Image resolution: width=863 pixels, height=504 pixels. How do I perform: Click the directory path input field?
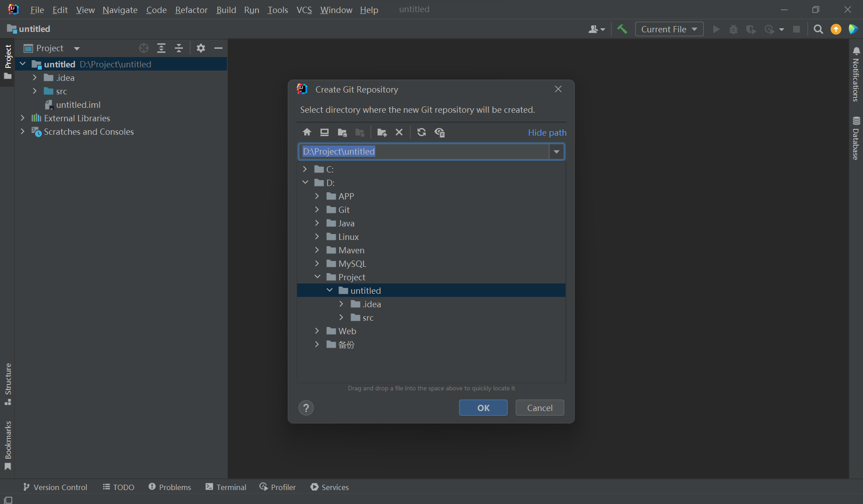pyautogui.click(x=423, y=152)
